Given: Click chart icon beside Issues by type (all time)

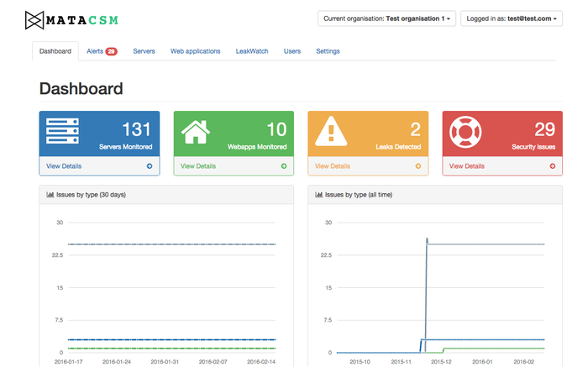Looking at the screenshot, I should (318, 195).
